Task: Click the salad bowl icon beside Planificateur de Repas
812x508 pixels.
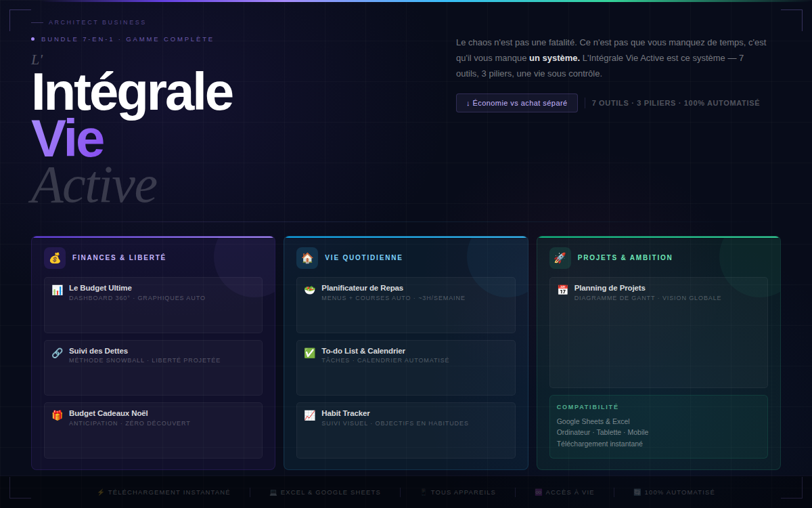Action: pos(310,291)
